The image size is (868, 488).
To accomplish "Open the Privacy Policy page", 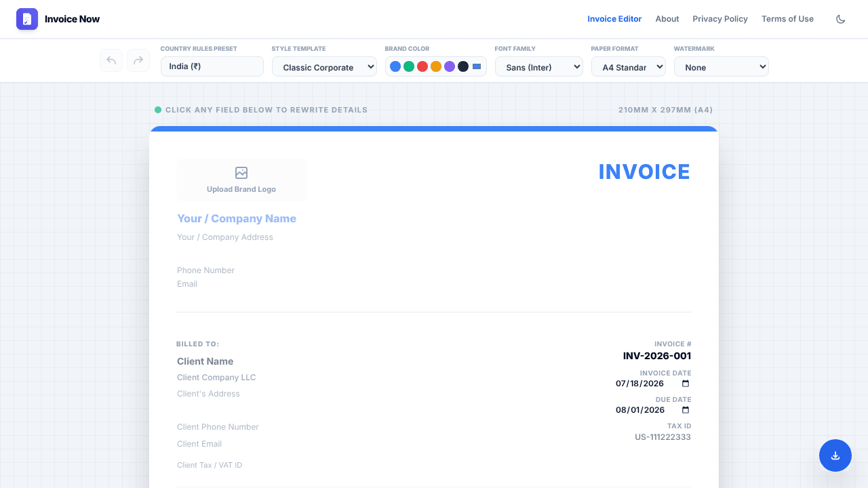I will (x=720, y=19).
